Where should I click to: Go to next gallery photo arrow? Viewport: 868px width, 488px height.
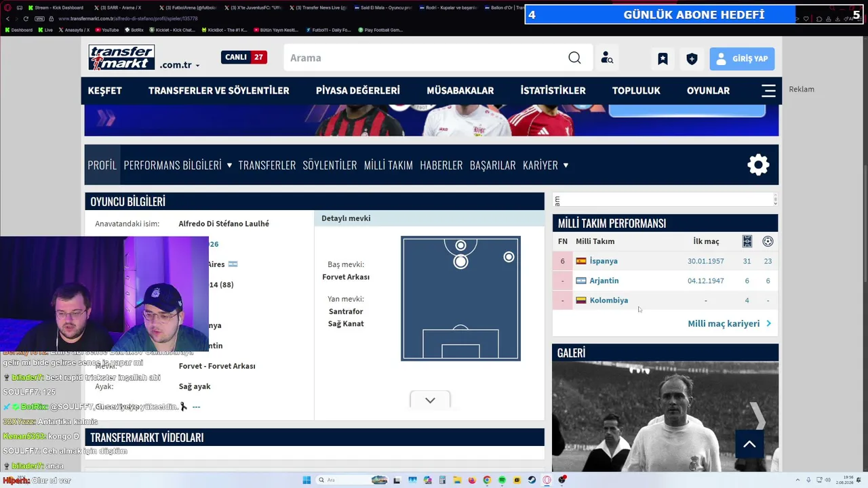click(757, 416)
